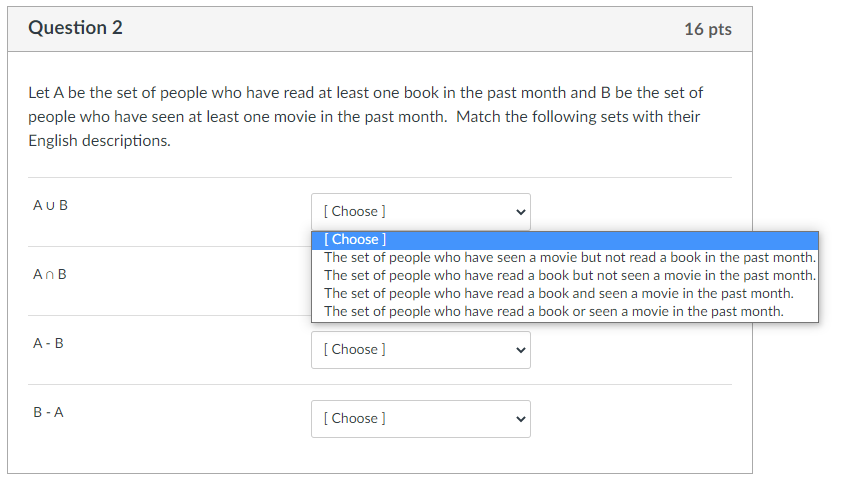
Task: Click the chevron of the A - B dropdown
Action: pos(519,350)
